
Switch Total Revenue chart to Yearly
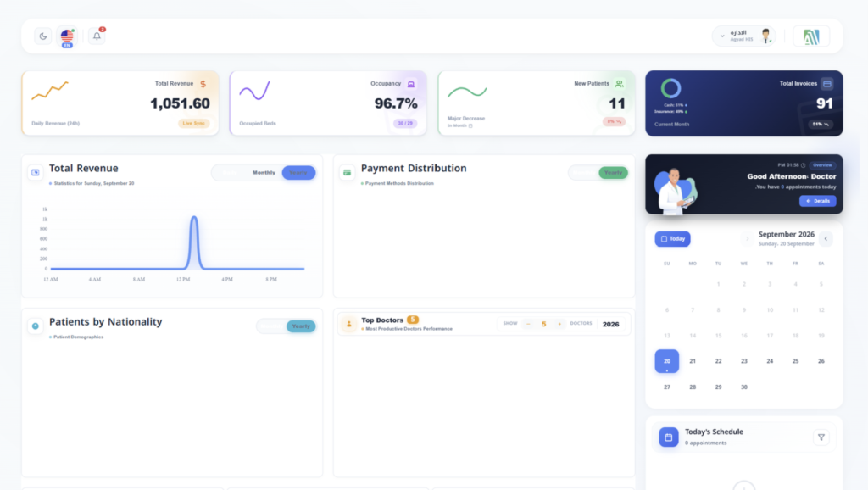(x=298, y=173)
